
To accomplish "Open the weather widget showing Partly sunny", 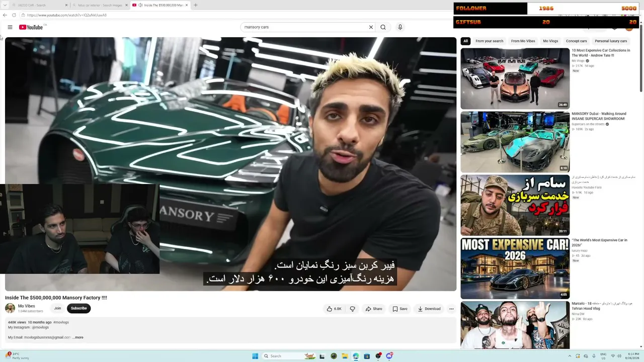I will tap(17, 356).
